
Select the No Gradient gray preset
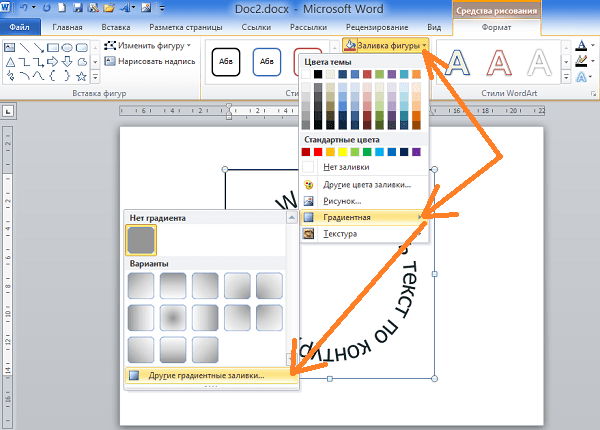(x=141, y=240)
